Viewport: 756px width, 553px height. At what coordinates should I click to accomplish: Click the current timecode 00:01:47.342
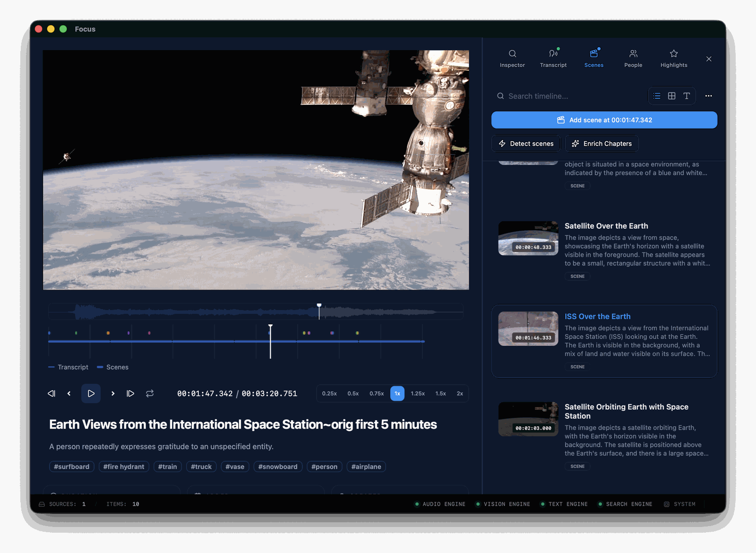coord(205,394)
